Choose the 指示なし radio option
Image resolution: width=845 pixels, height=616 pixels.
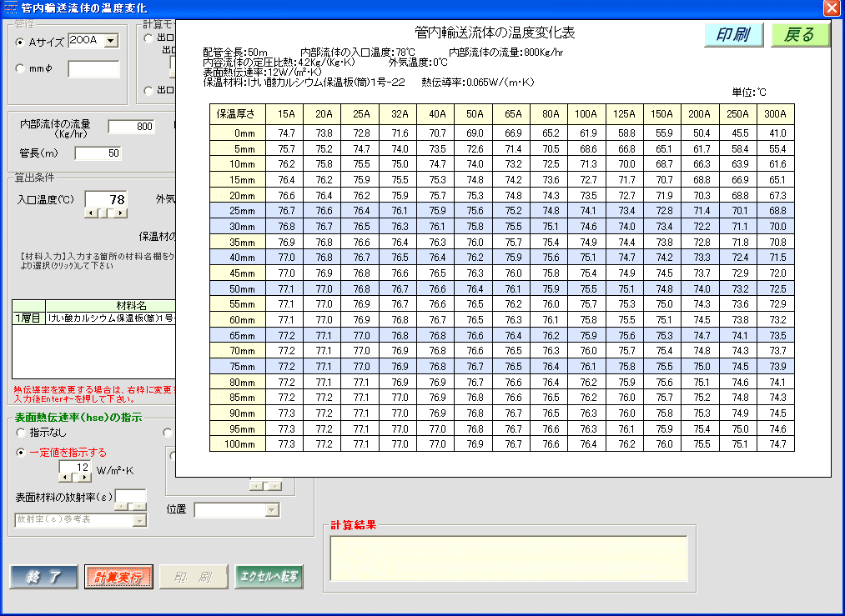point(20,433)
